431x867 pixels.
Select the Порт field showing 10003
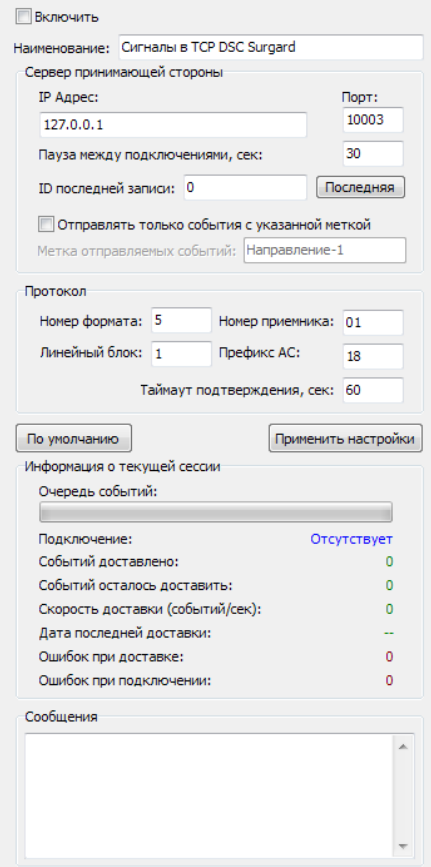click(x=373, y=120)
